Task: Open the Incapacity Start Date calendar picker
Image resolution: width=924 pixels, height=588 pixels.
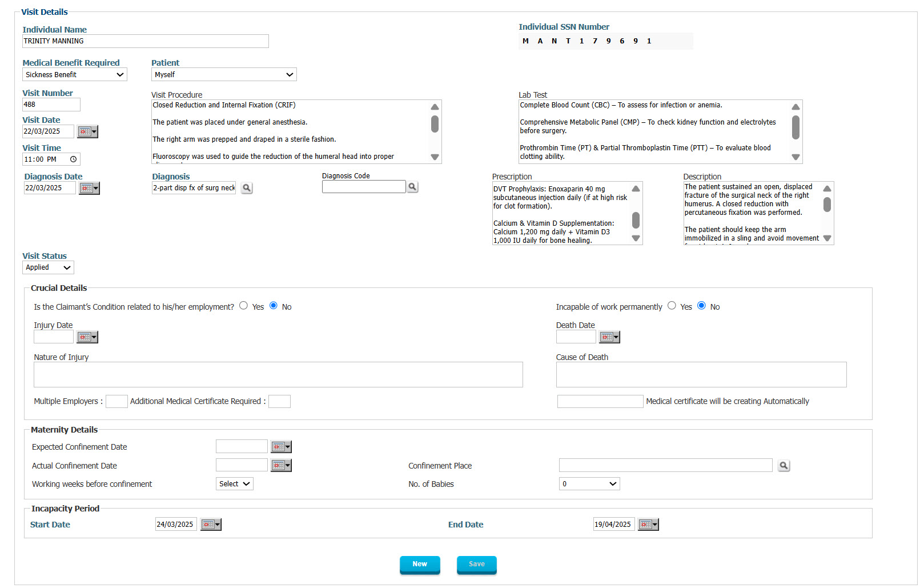Action: tap(211, 525)
